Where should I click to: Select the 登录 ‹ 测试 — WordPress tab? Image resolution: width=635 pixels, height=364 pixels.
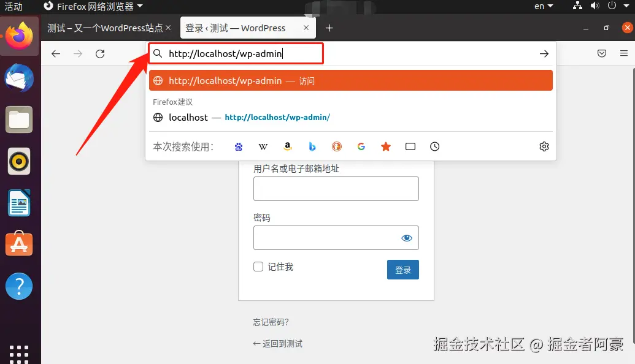point(248,28)
